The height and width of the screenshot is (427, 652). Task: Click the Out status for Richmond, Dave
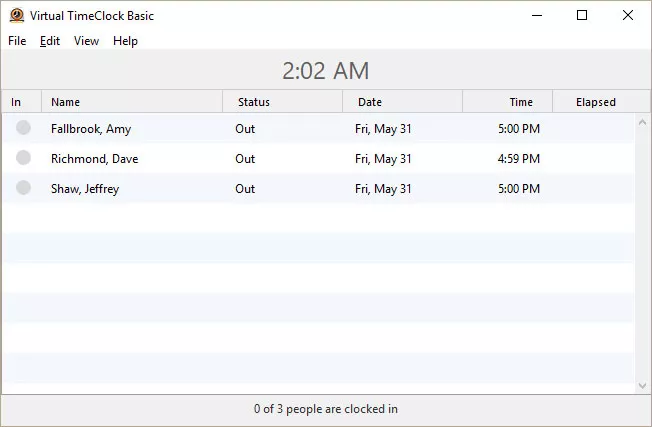tap(245, 159)
